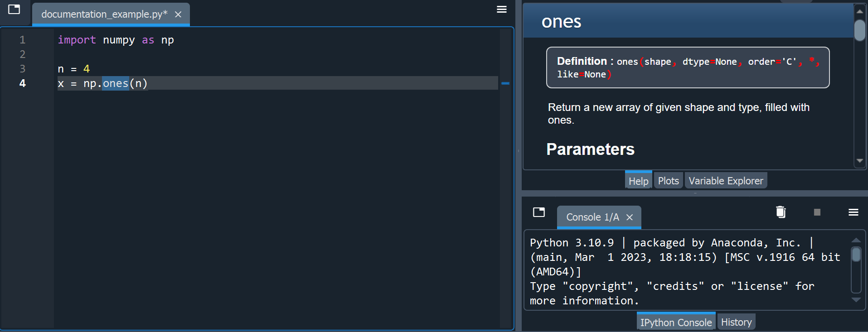Screen dimensions: 868x332
Task: Close the Console 1/A tab
Action: (x=630, y=217)
